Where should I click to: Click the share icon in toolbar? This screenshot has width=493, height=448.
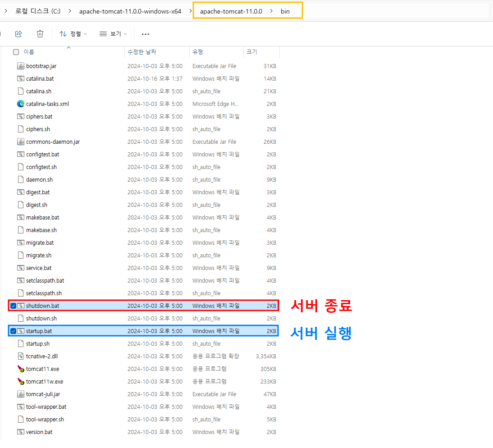point(18,34)
